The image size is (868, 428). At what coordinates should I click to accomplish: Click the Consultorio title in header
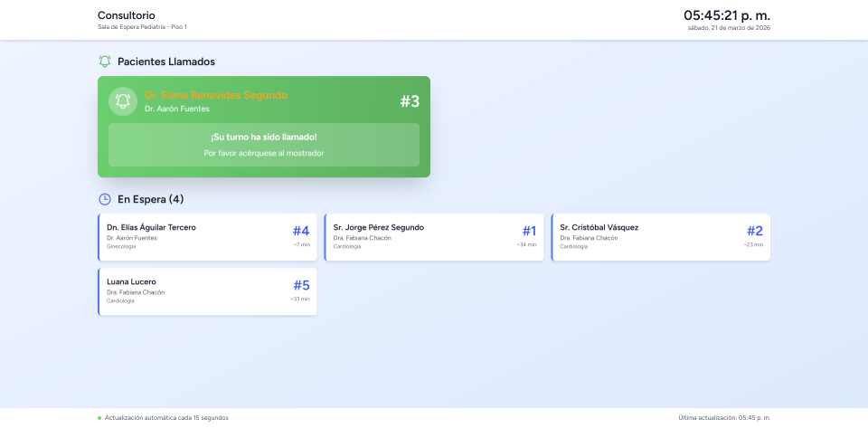(x=126, y=15)
